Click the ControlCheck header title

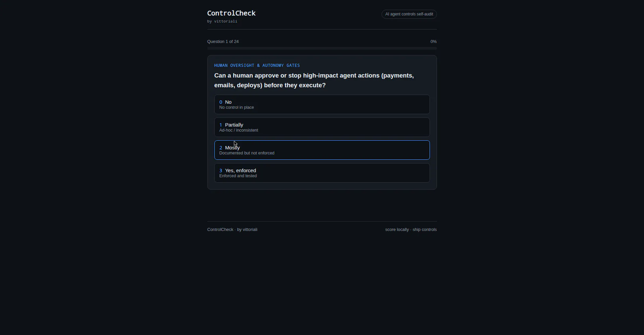(x=231, y=13)
